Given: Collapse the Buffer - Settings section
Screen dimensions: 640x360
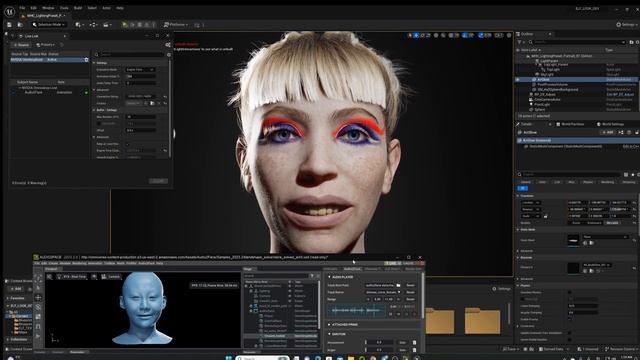Looking at the screenshot, I should 94,110.
